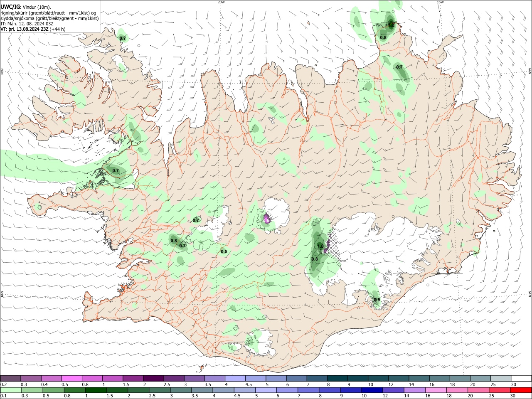Click the '0.2' legend label
The width and height of the screenshot is (532, 399).
[3, 384]
